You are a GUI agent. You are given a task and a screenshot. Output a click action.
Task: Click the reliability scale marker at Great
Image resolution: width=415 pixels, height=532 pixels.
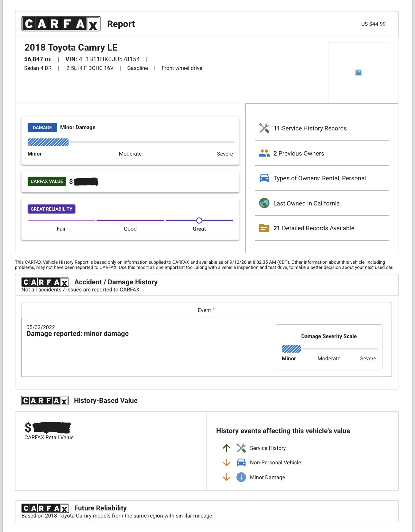tap(199, 221)
